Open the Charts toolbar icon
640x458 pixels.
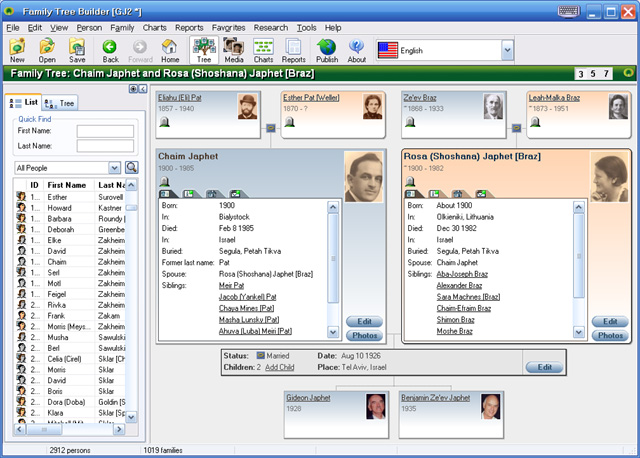(x=264, y=50)
